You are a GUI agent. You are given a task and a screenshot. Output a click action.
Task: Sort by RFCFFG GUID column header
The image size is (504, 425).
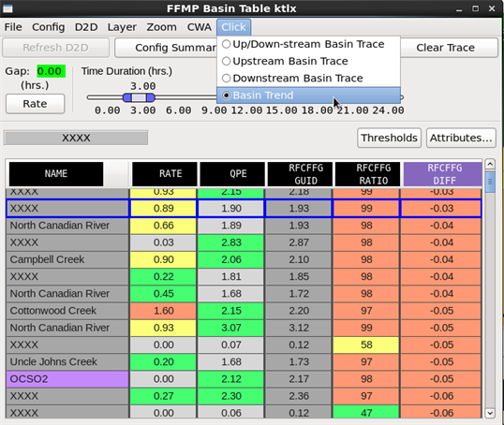(x=300, y=174)
